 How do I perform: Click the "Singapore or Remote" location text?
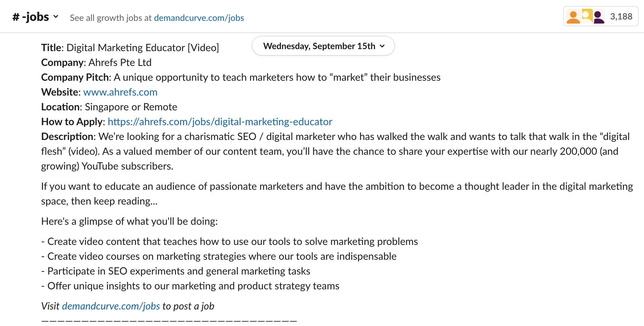pyautogui.click(x=131, y=107)
